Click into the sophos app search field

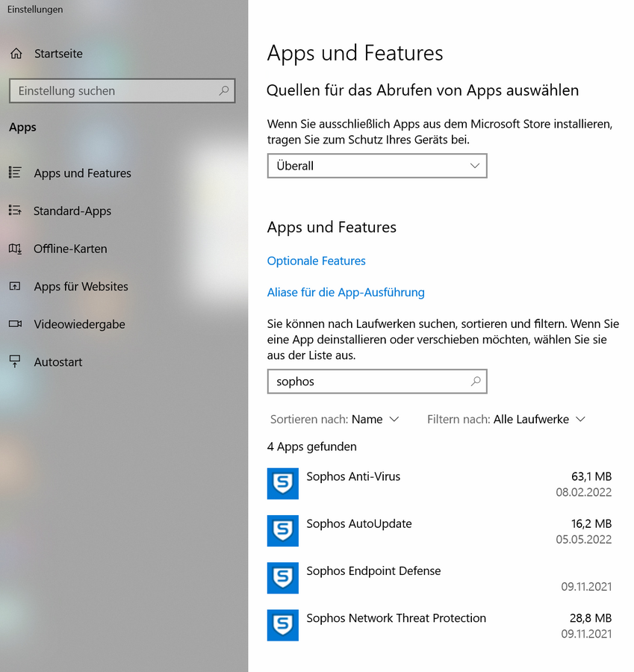click(x=377, y=381)
